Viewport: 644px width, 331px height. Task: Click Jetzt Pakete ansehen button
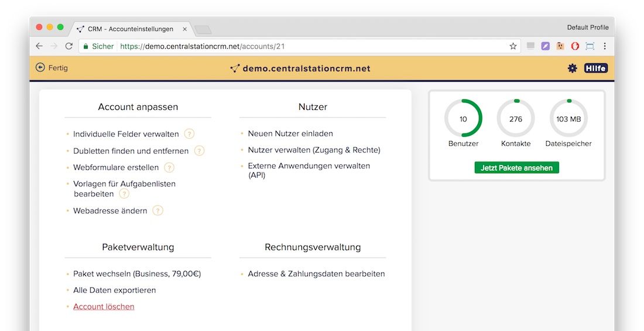516,168
